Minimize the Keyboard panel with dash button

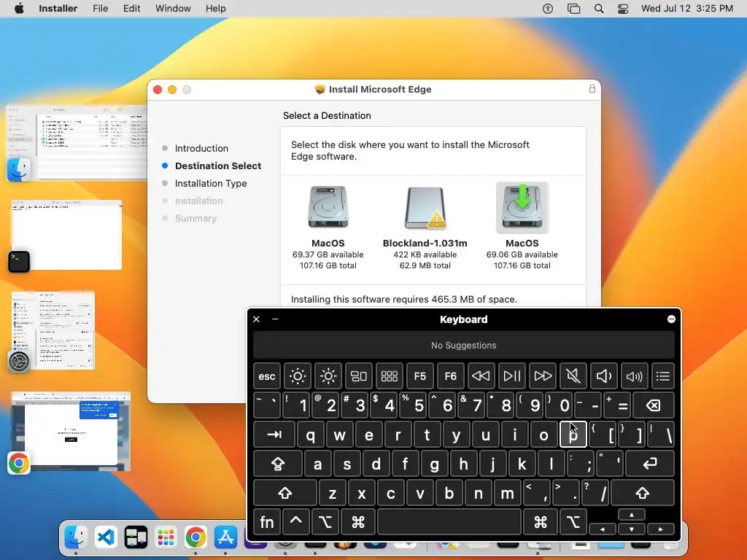(275, 319)
